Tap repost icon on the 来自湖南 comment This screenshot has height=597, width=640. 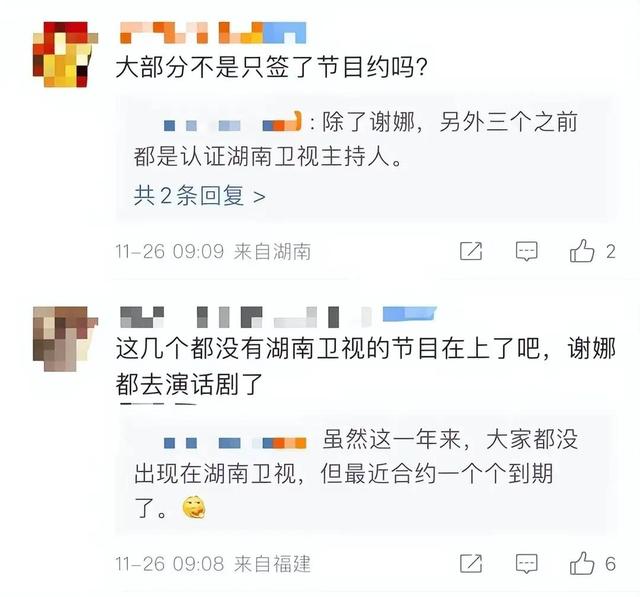pos(471,251)
